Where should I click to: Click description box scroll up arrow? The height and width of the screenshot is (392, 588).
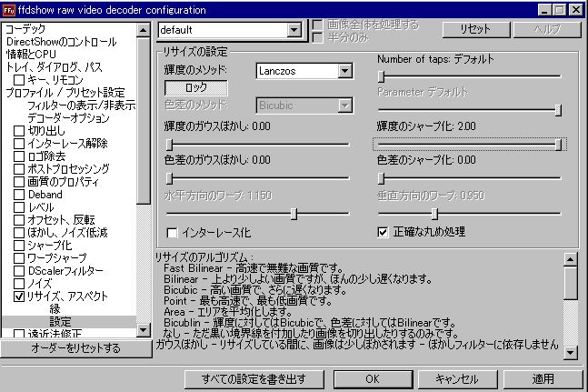571,259
